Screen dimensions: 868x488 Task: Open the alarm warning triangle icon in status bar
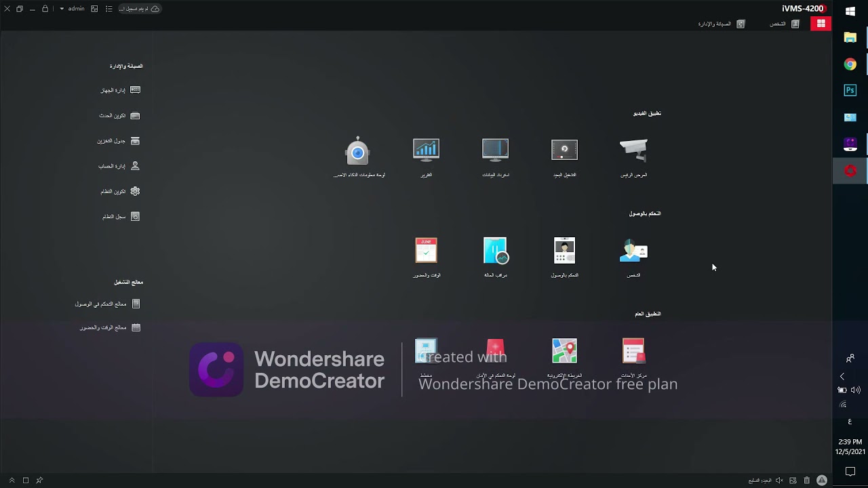[x=821, y=481]
